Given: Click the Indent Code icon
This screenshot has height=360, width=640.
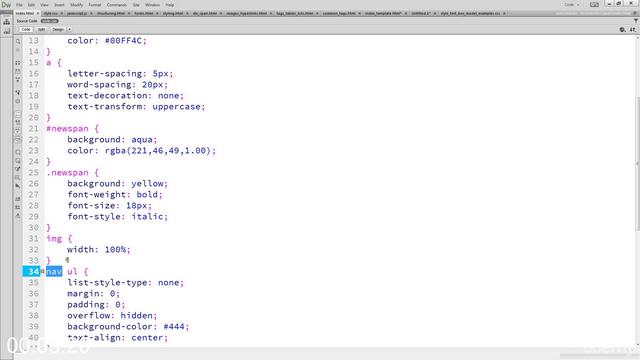Looking at the screenshot, I should click(x=18, y=199).
